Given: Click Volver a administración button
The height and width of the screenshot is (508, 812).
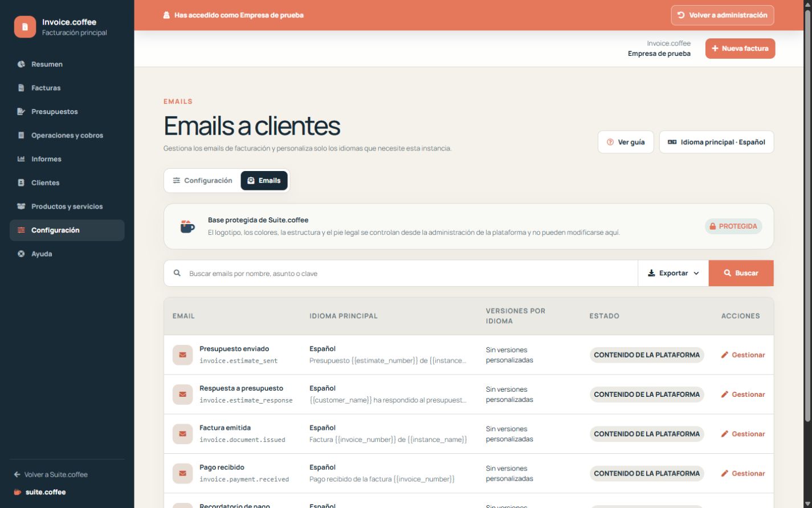Looking at the screenshot, I should point(722,15).
